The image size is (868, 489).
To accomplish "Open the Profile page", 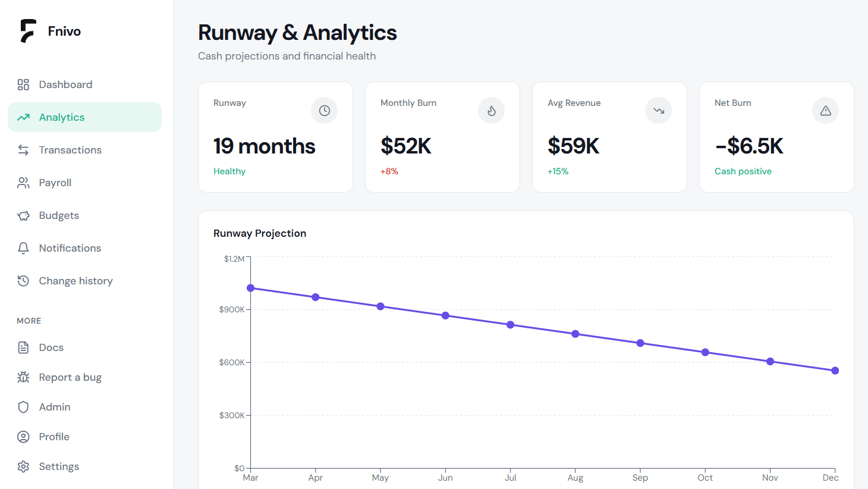I will click(x=55, y=437).
